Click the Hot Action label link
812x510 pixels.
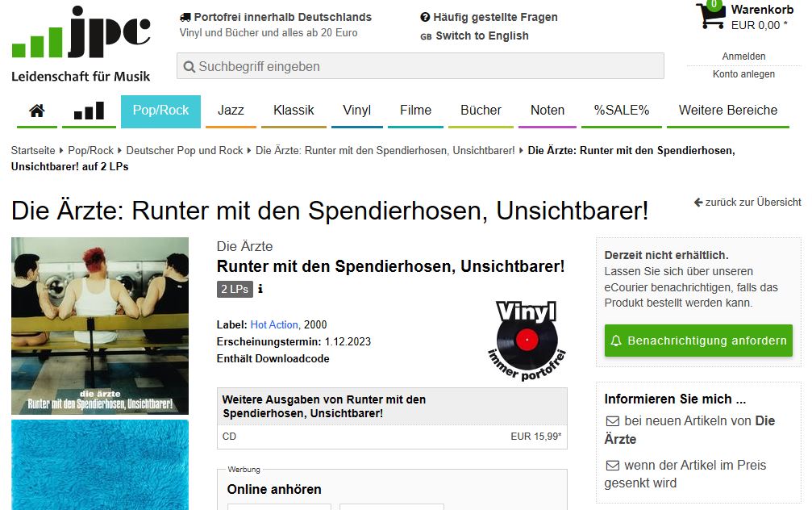point(274,325)
